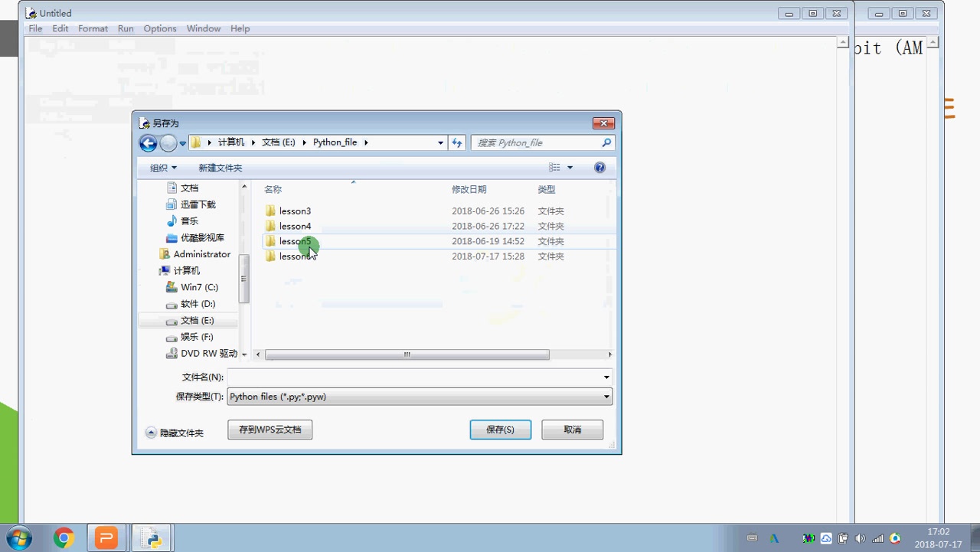The height and width of the screenshot is (552, 980).
Task: Click 存到WPS云文档 button
Action: click(x=269, y=430)
